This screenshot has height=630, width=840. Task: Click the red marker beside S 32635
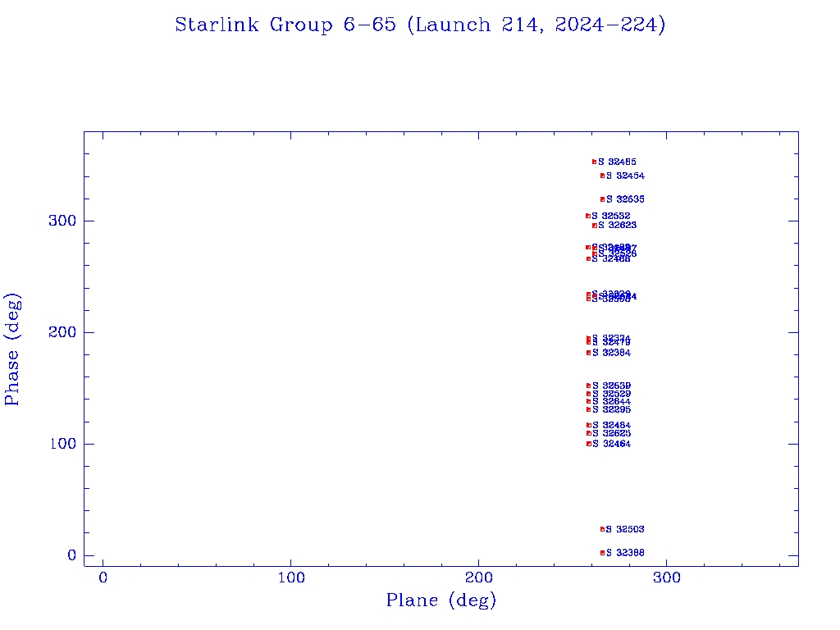click(603, 199)
